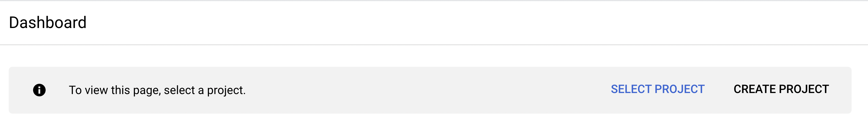Click the info icon in the banner
The image size is (868, 129).
[x=39, y=90]
